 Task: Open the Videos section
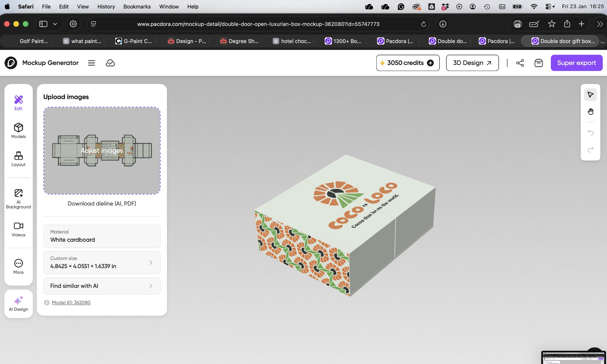point(19,229)
